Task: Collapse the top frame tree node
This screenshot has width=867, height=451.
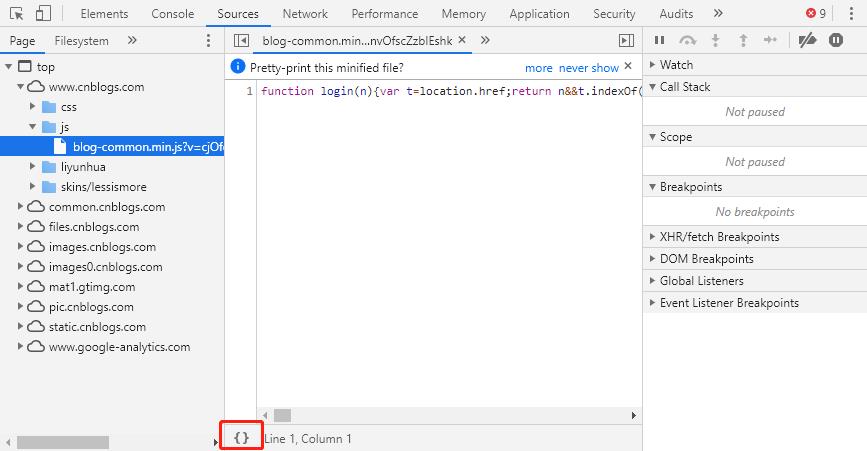Action: click(8, 67)
